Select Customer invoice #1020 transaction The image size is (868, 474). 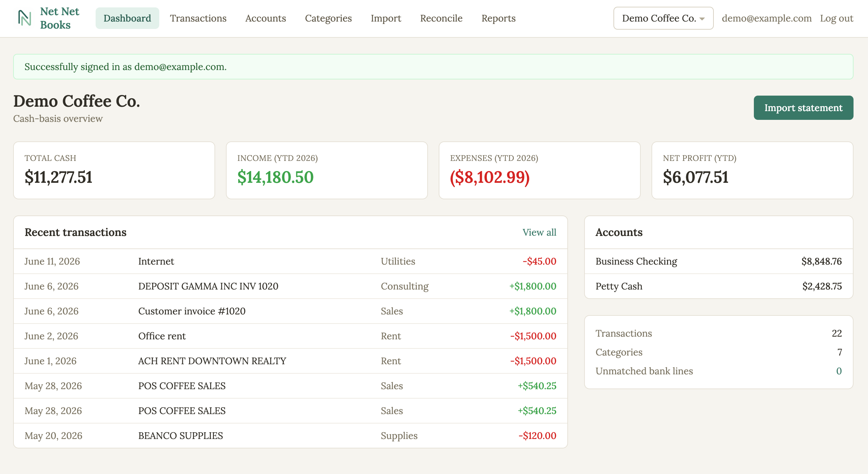[291, 311]
